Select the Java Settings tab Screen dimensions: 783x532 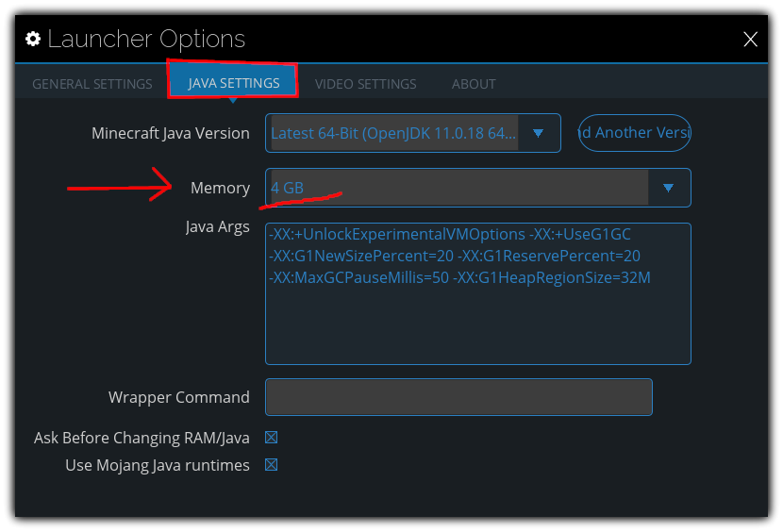click(x=234, y=83)
